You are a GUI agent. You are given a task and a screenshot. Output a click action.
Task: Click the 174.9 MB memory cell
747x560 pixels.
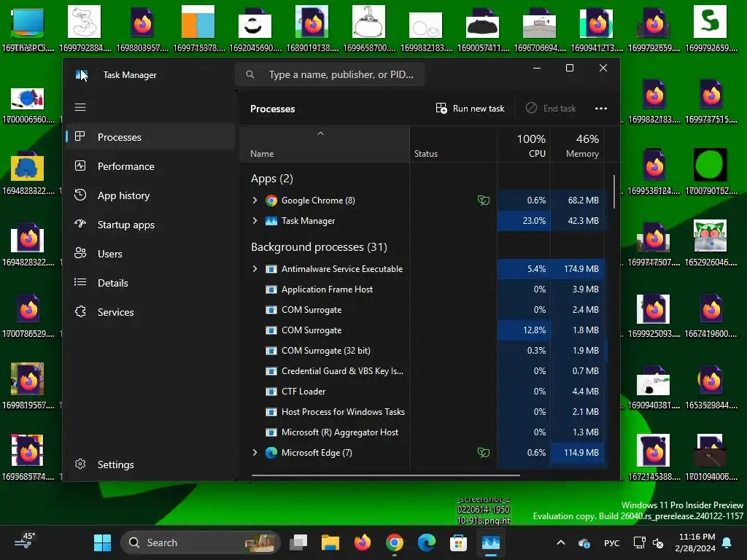pyautogui.click(x=578, y=269)
